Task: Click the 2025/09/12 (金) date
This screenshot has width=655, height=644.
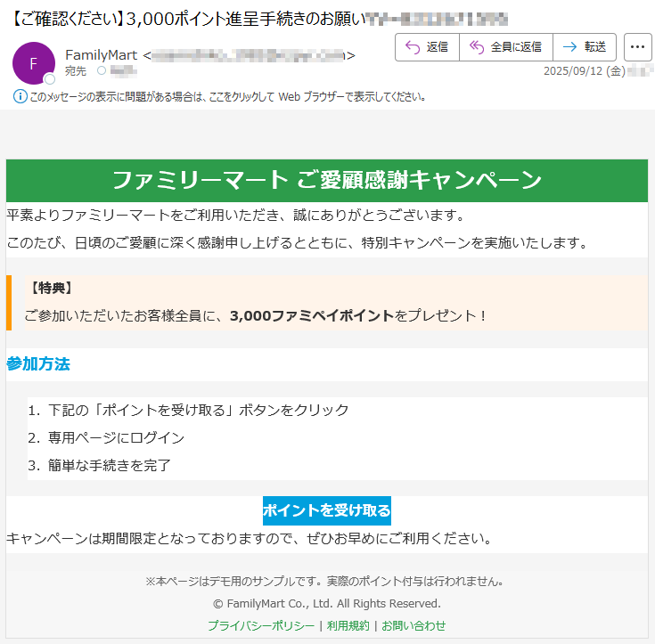Action: (585, 71)
